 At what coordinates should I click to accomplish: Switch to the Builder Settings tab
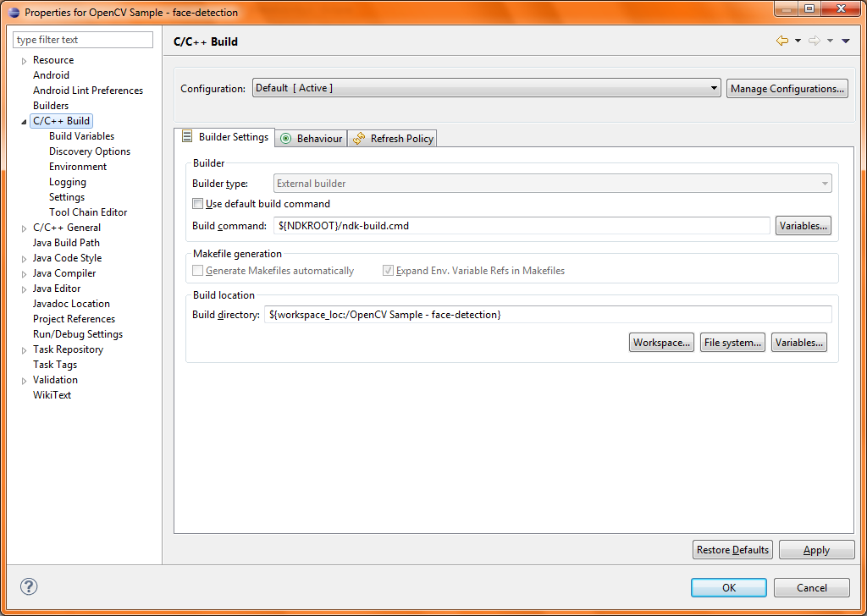(x=224, y=137)
